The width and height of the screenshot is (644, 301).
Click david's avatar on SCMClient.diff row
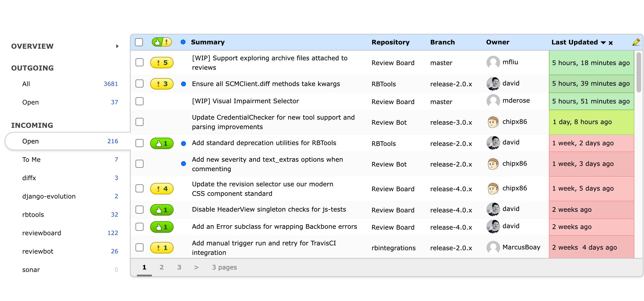pos(493,83)
